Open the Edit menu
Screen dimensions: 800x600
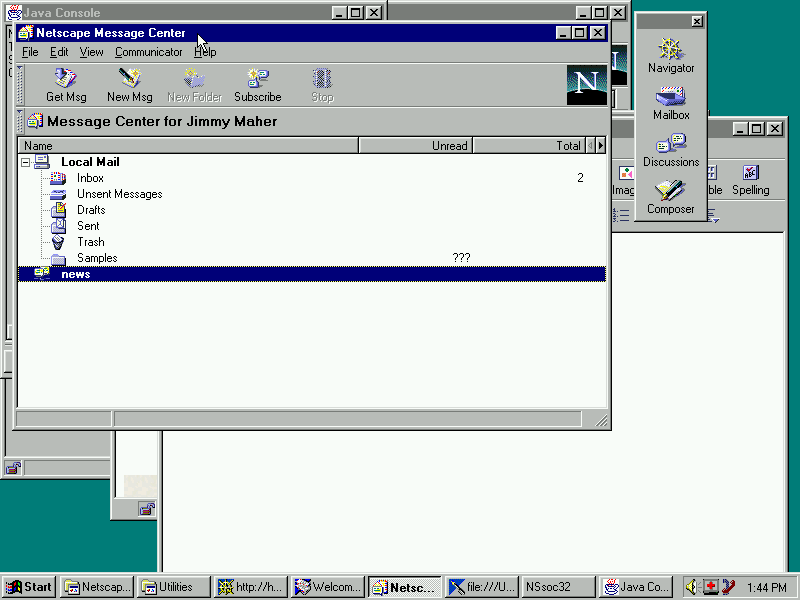(59, 52)
